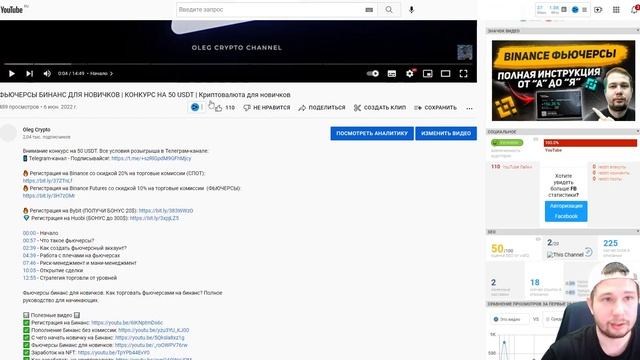Click the blue extension icon beside likes
The image size is (640, 360).
(x=195, y=107)
